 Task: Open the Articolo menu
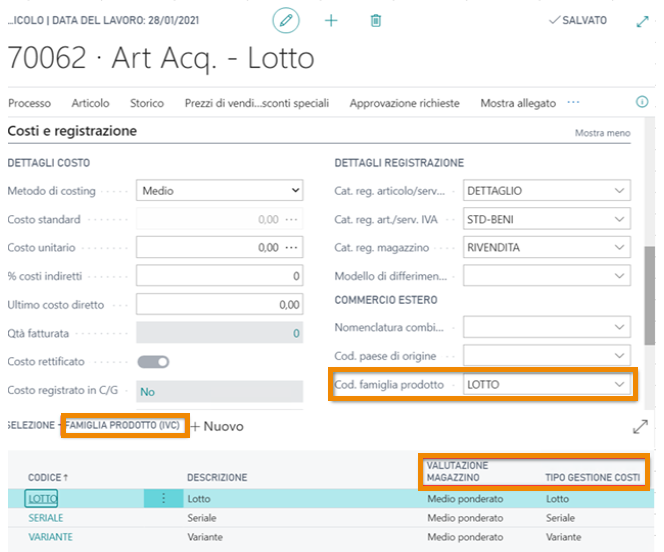coord(90,103)
